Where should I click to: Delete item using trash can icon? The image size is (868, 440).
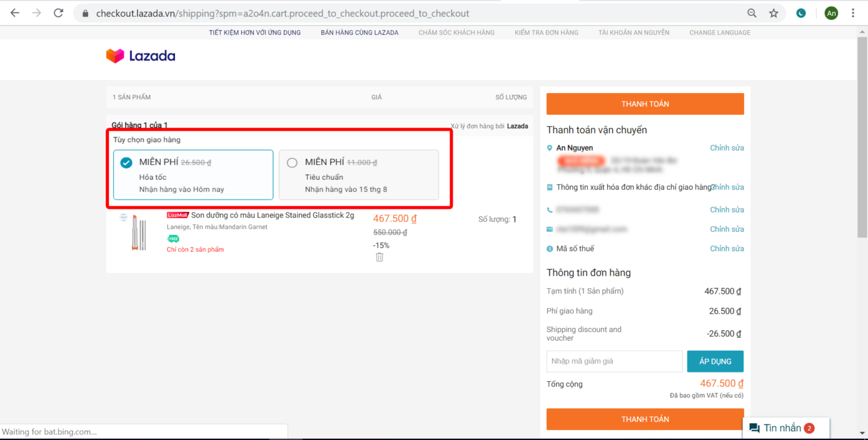[x=379, y=257]
